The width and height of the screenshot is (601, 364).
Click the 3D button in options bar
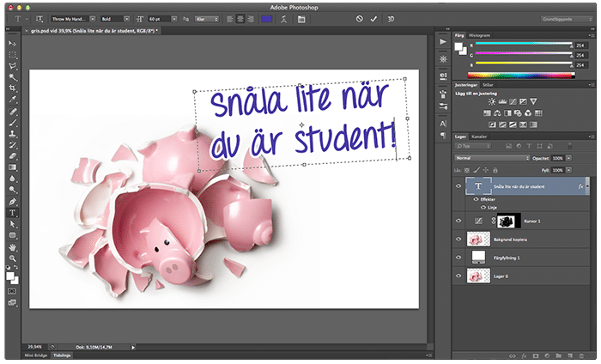391,19
